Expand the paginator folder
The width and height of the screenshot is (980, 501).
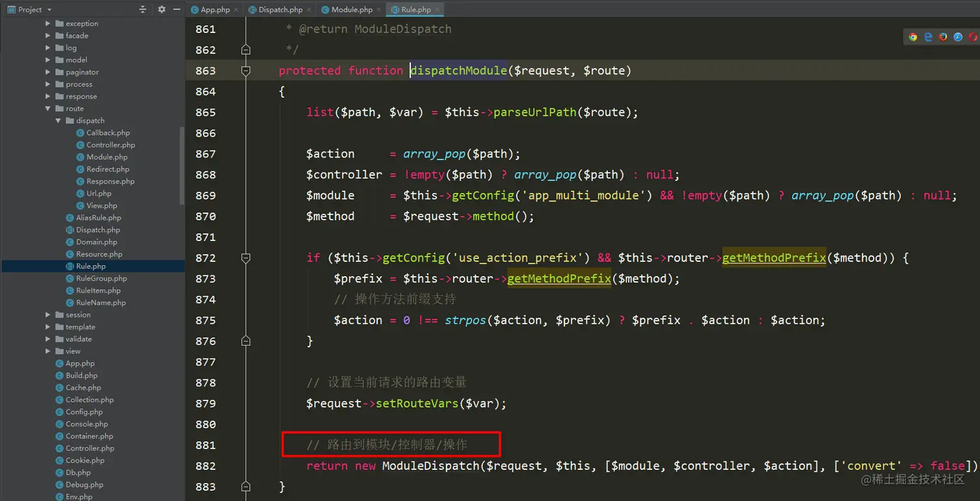48,72
